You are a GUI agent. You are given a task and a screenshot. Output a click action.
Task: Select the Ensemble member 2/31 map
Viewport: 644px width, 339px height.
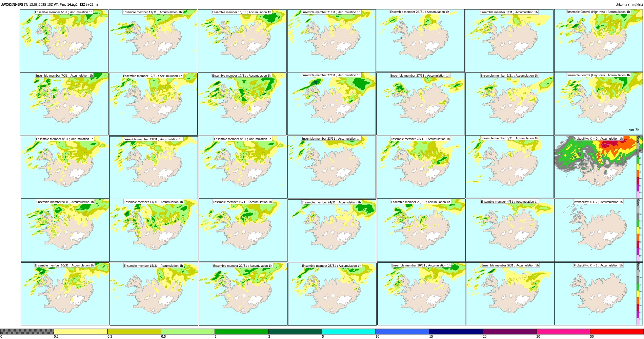click(509, 104)
